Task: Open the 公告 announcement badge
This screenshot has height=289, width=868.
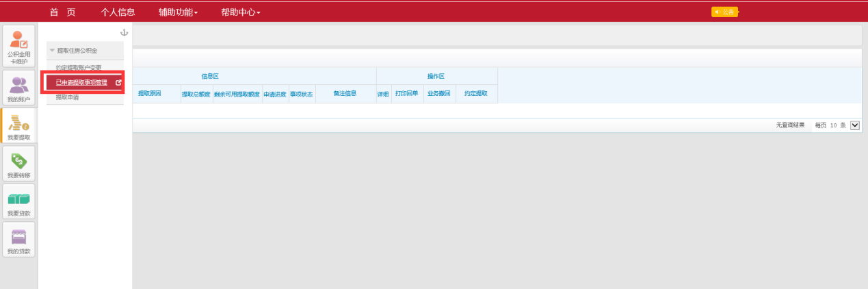Action: [x=724, y=12]
